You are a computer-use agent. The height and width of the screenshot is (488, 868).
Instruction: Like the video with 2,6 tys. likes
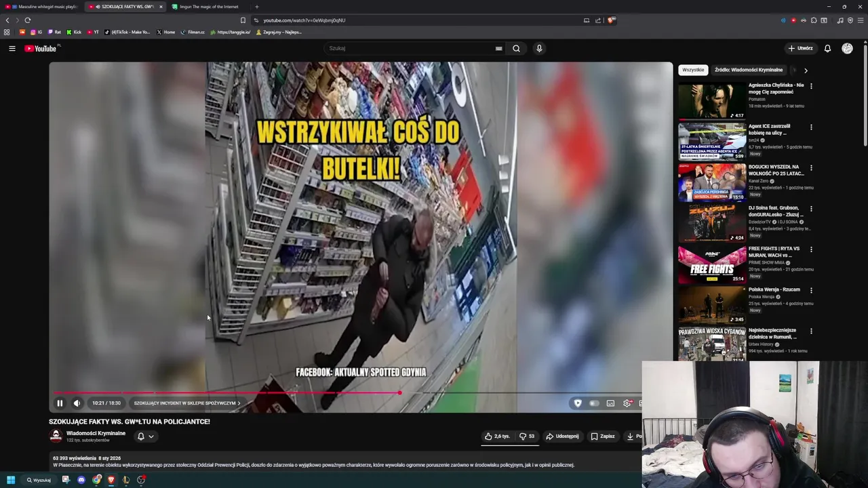click(x=497, y=436)
